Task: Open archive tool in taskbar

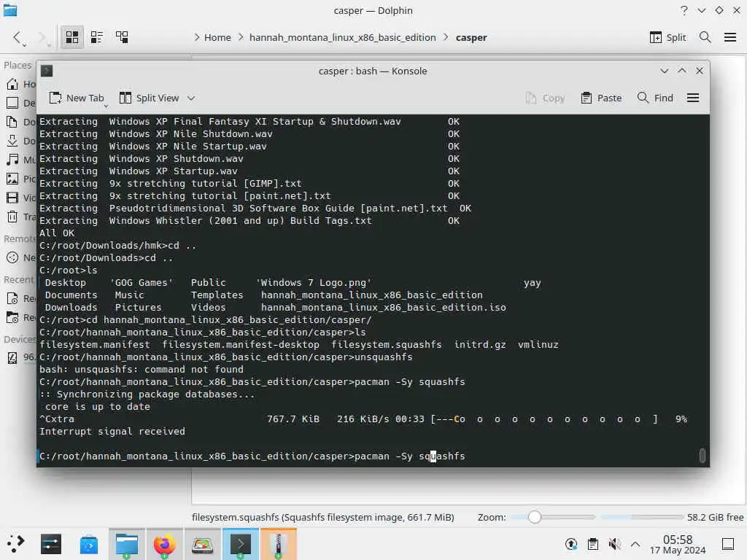Action: (278, 544)
